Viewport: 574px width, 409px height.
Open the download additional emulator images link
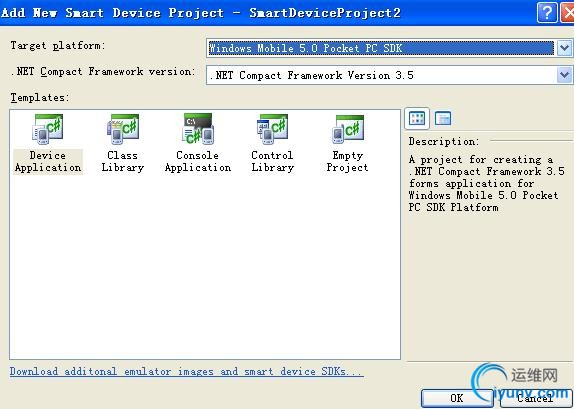187,372
